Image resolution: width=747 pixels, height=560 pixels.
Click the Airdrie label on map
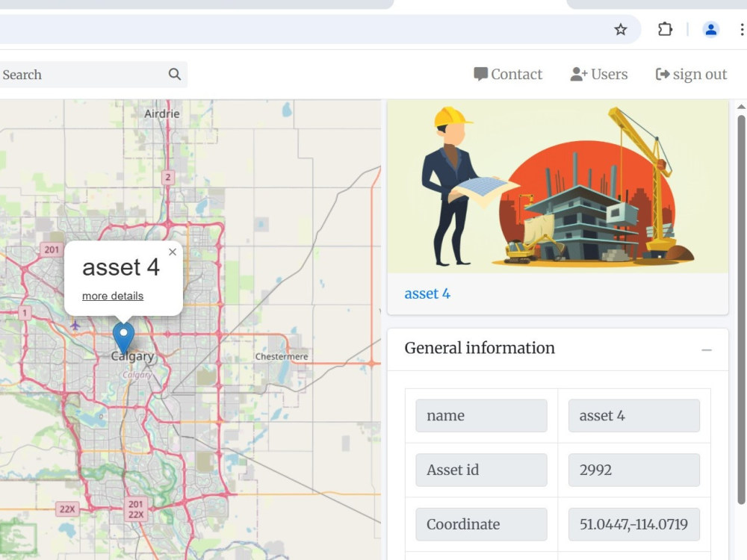162,113
